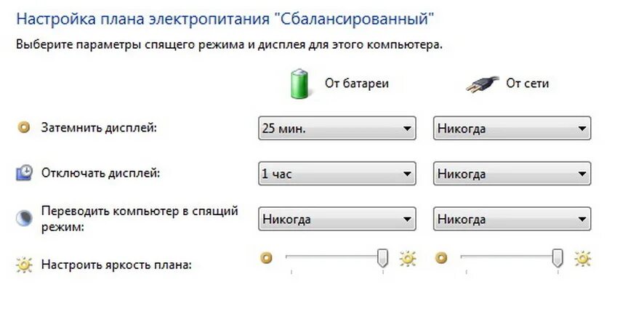Open battery dim display dropdown '25 мин.'

click(x=337, y=129)
